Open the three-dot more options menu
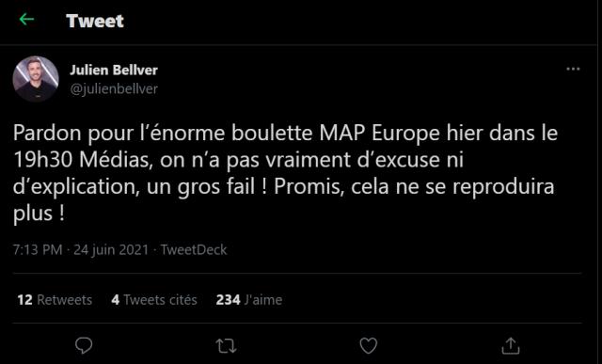The image size is (602, 364). 573,69
